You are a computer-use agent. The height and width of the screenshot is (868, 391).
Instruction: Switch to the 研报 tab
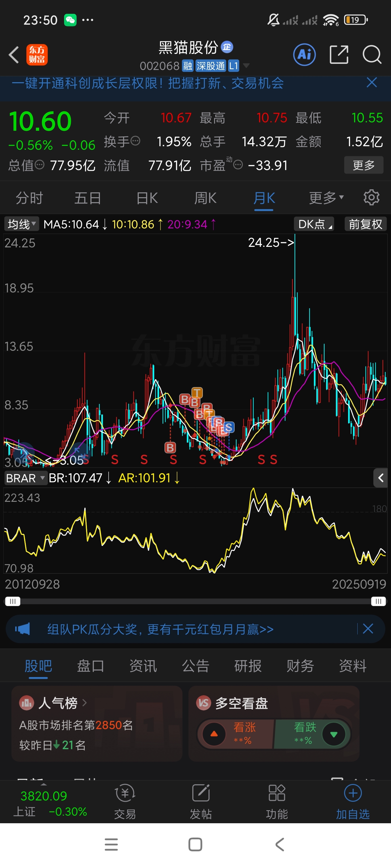tap(248, 666)
